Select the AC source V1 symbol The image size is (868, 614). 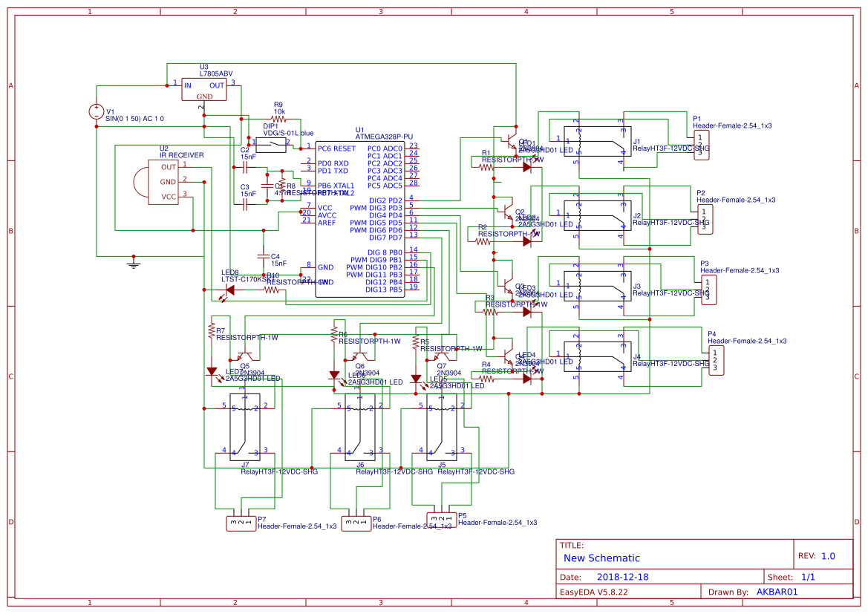(x=95, y=111)
